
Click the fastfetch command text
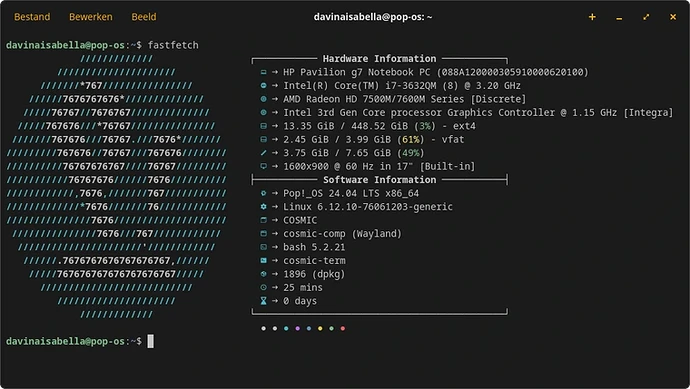point(173,45)
